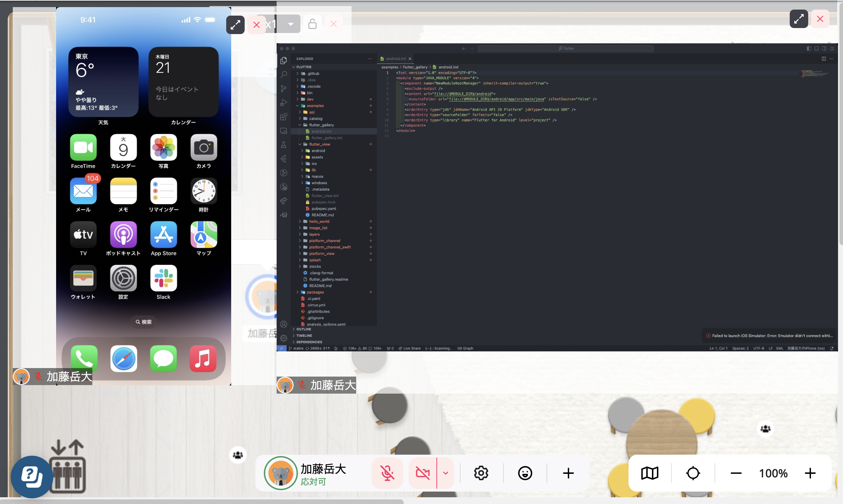Open settings gear in bottom toolbar
The image size is (843, 504).
481,473
